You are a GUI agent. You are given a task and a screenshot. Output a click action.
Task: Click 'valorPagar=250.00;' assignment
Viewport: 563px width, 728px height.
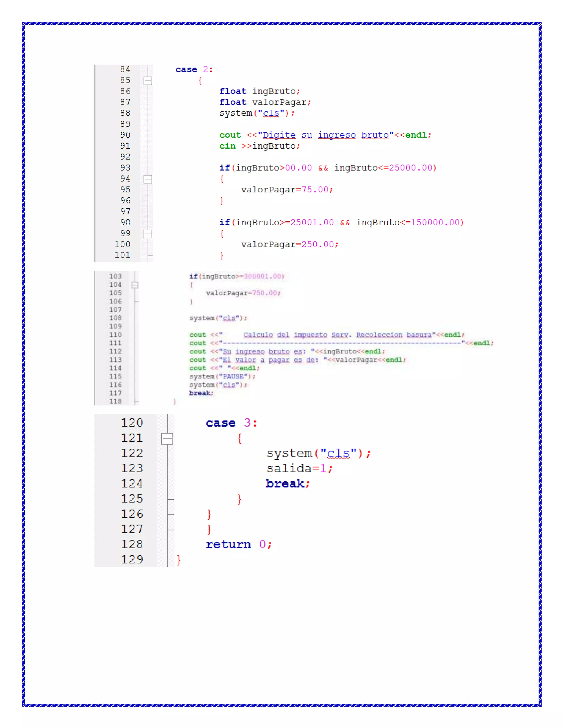[x=289, y=244]
